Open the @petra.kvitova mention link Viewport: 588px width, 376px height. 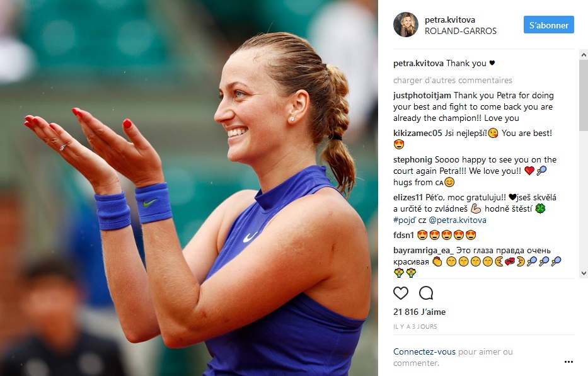click(458, 220)
